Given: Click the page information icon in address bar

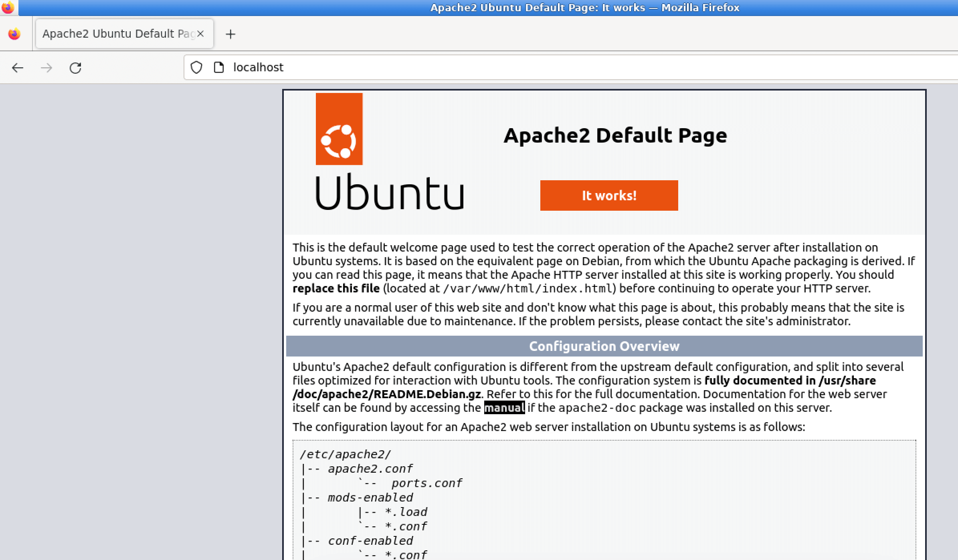Looking at the screenshot, I should [219, 67].
